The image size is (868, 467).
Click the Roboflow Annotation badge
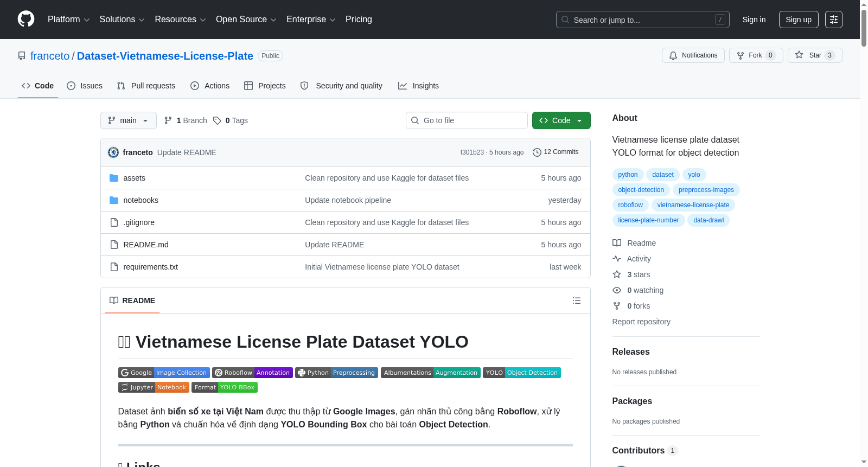(x=252, y=373)
